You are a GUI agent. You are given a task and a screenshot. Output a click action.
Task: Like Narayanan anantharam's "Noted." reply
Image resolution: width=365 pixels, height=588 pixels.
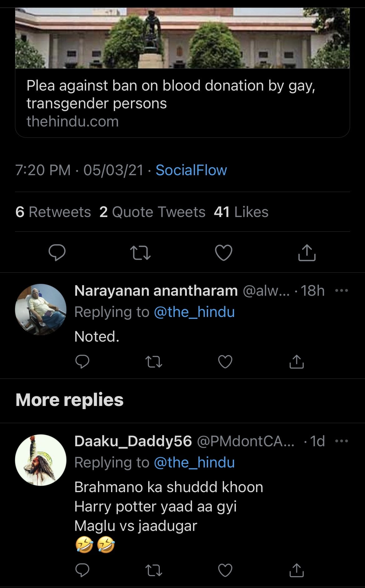click(225, 362)
